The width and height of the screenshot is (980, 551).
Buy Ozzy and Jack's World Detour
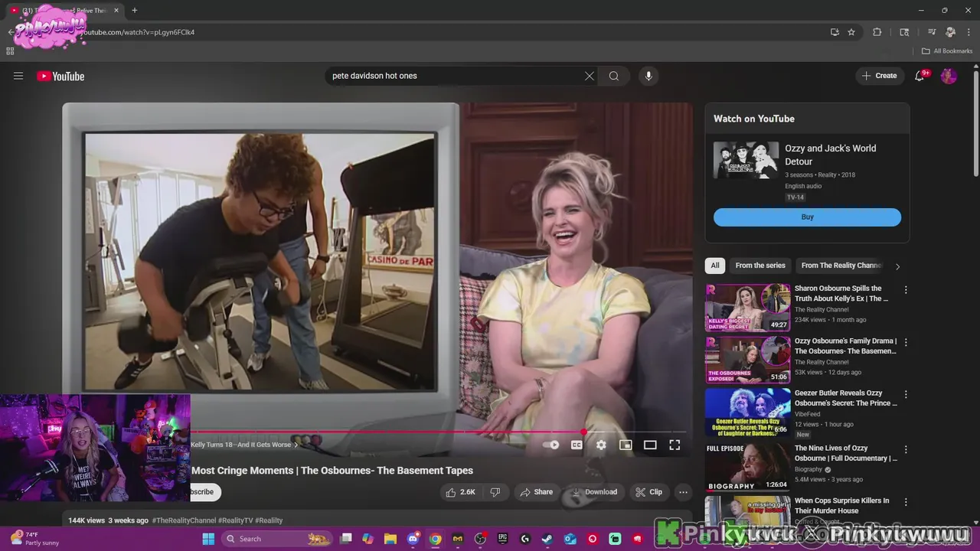(x=807, y=217)
